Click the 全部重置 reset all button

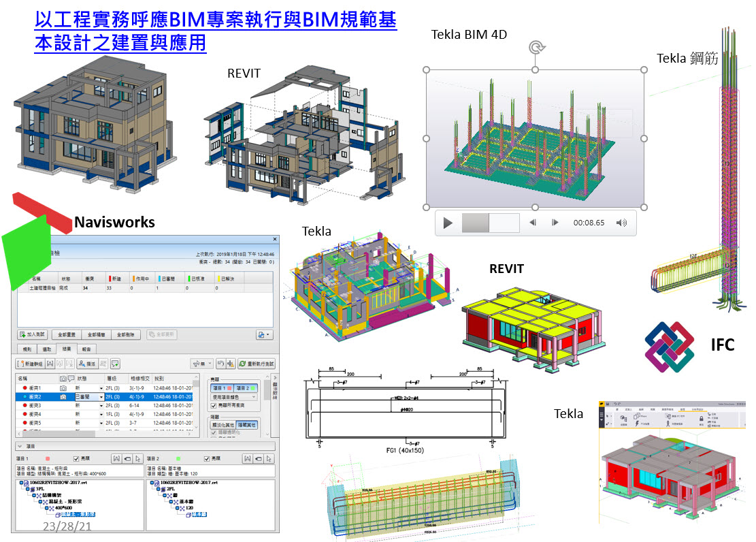pos(67,334)
